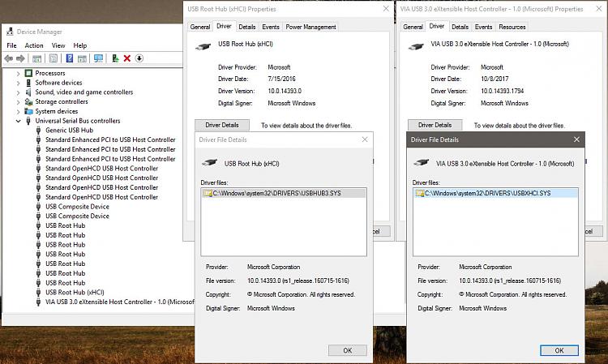
Task: Click OK in VIA Driver File Details dialog
Action: click(x=559, y=350)
